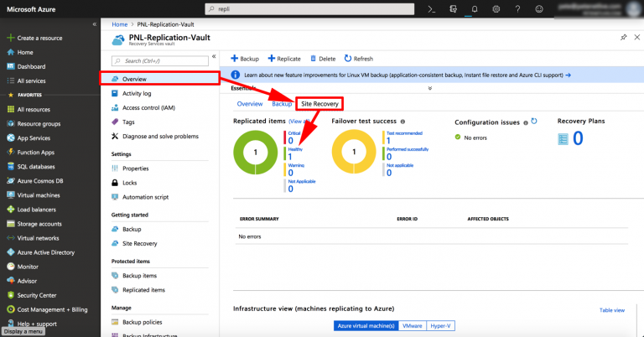The height and width of the screenshot is (337, 644).
Task: Open Cloud Shell from the top bar
Action: (x=431, y=9)
